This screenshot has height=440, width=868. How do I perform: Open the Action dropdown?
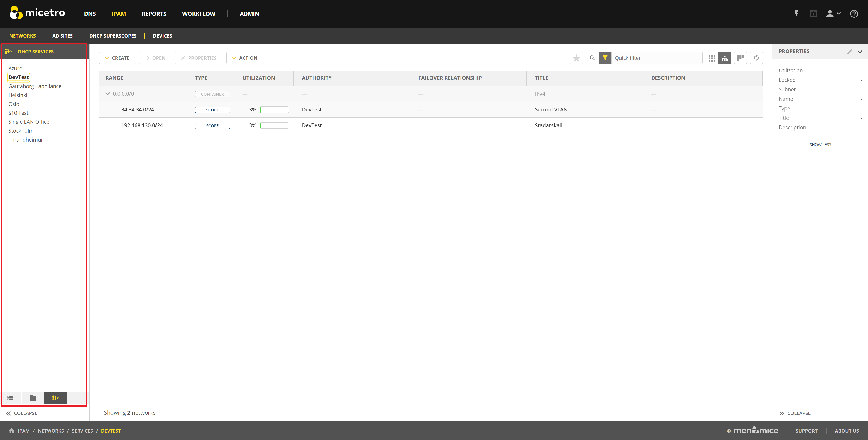point(245,58)
